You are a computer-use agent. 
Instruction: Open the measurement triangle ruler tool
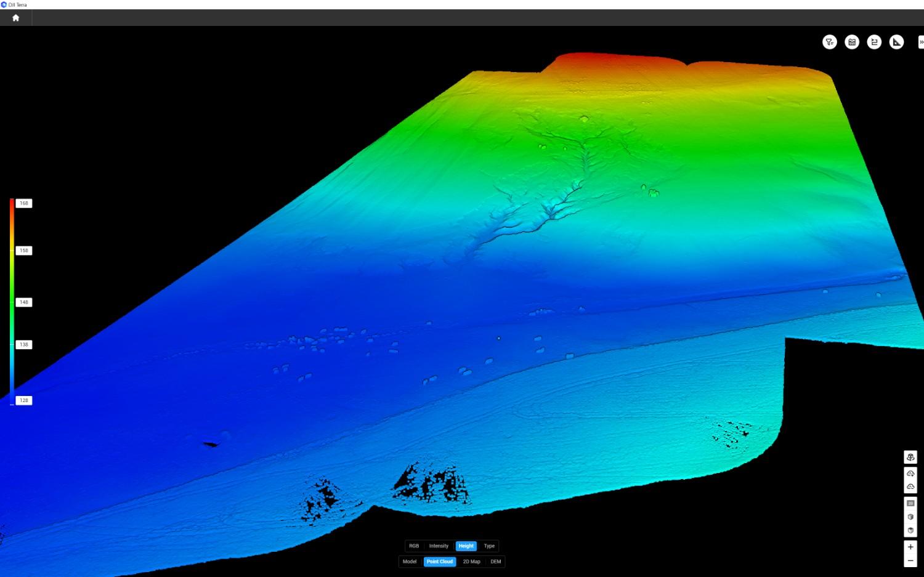[897, 42]
